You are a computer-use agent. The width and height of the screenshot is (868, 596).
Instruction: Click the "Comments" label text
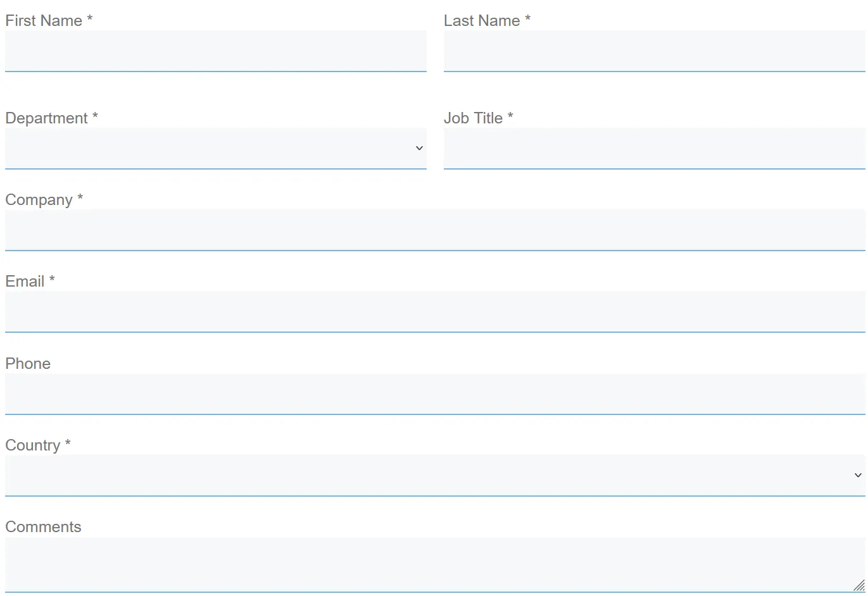click(43, 527)
